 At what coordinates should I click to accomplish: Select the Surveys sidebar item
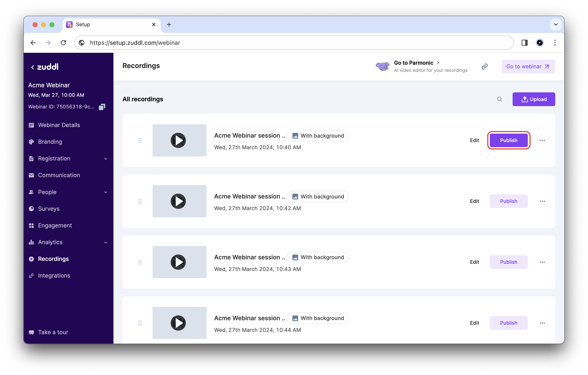[49, 209]
